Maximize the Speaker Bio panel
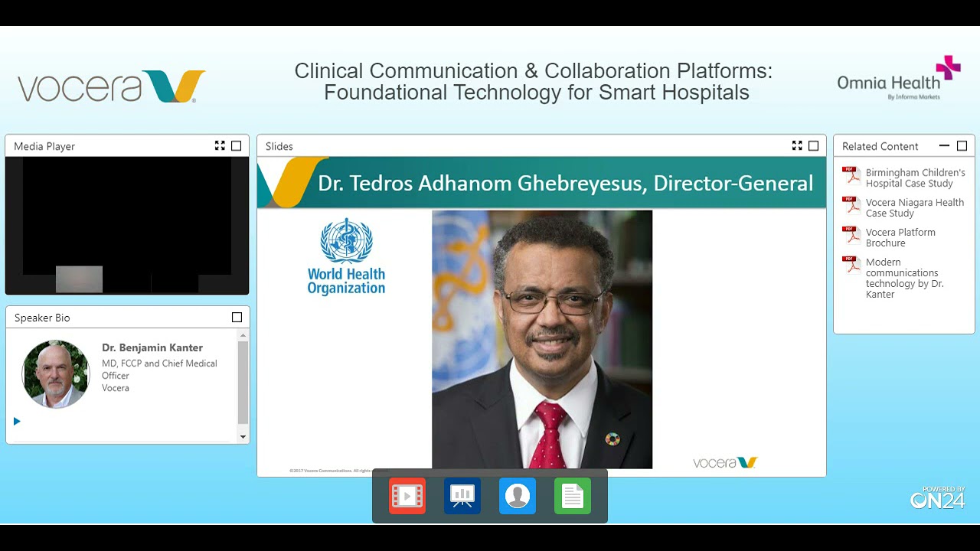The image size is (980, 551). click(x=237, y=317)
